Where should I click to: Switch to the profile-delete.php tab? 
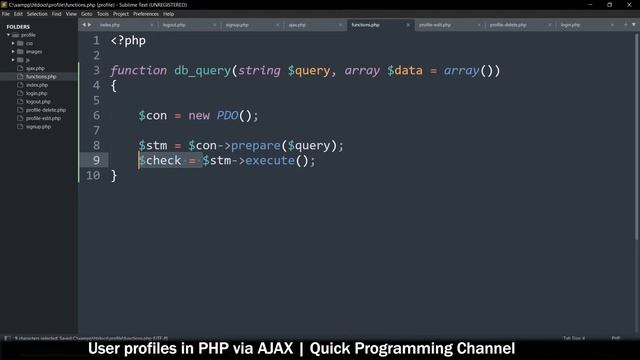click(x=508, y=25)
